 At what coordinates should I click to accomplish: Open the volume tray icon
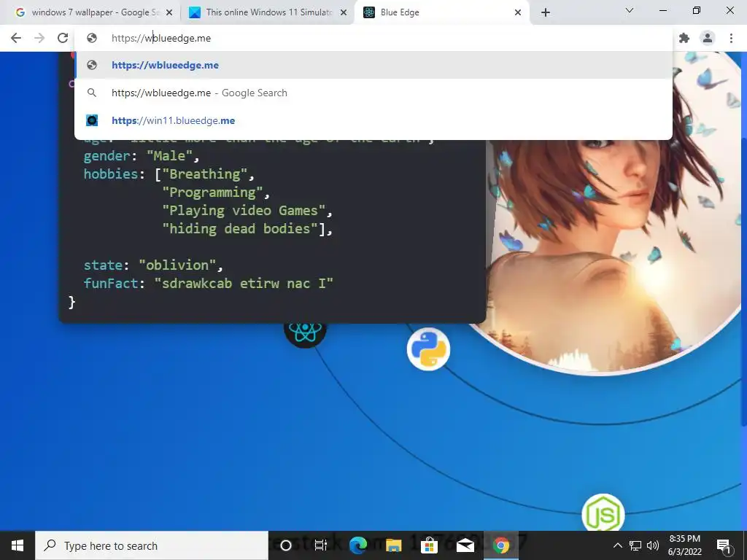[653, 545]
